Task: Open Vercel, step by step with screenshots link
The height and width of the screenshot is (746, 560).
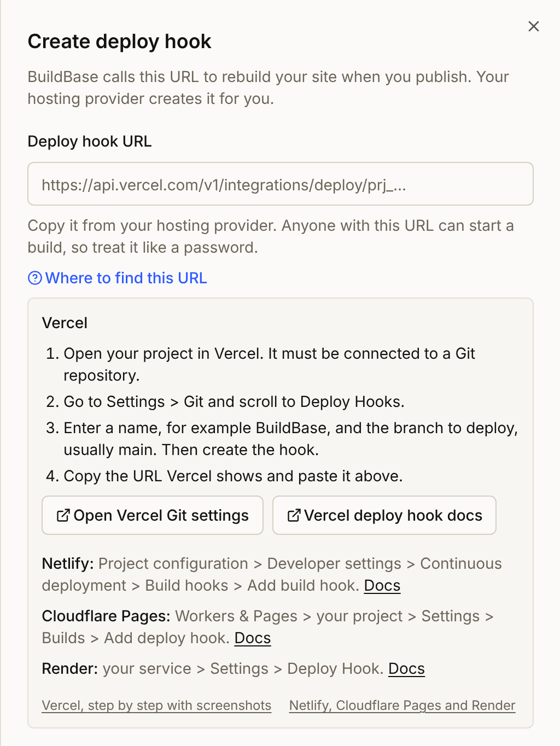Action: [x=156, y=706]
